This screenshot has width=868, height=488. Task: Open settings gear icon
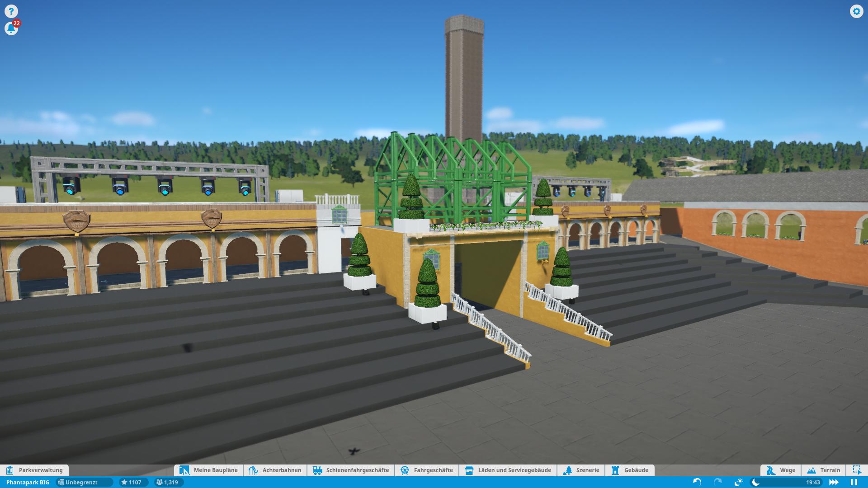856,11
